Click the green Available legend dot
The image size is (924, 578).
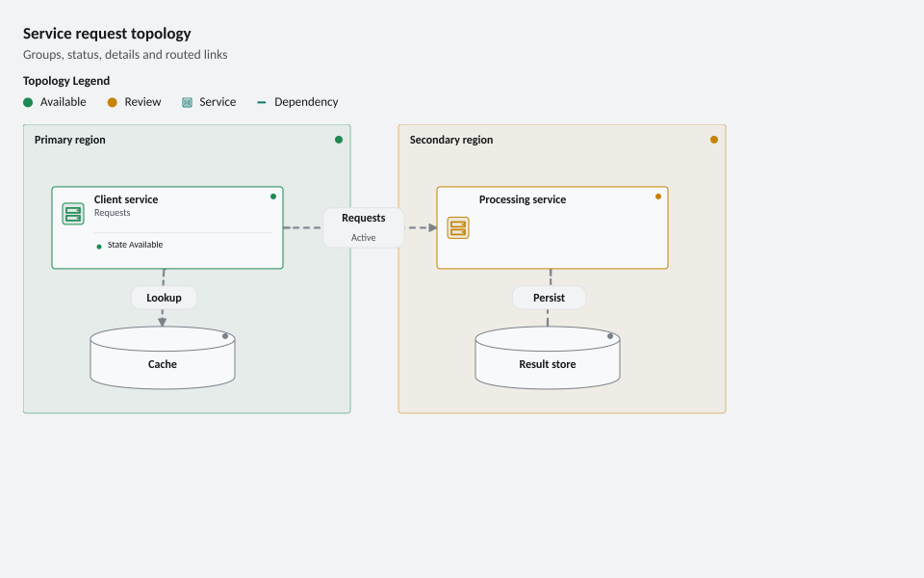28,103
